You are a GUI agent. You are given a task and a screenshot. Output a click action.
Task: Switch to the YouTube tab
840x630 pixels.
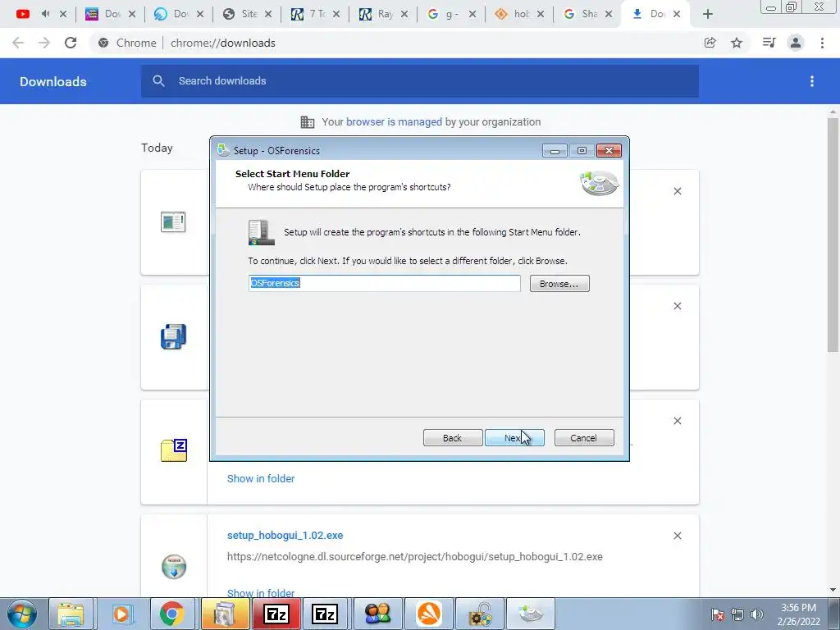click(x=23, y=14)
